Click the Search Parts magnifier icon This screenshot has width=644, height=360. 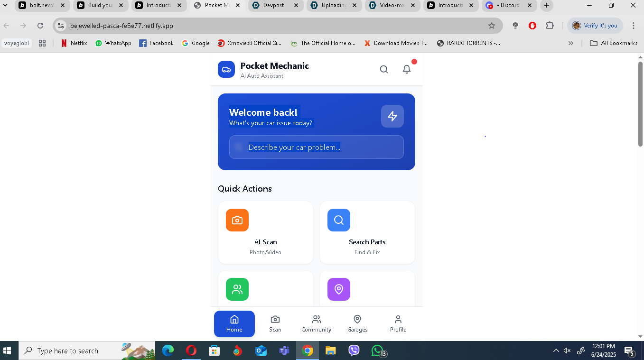coord(338,220)
